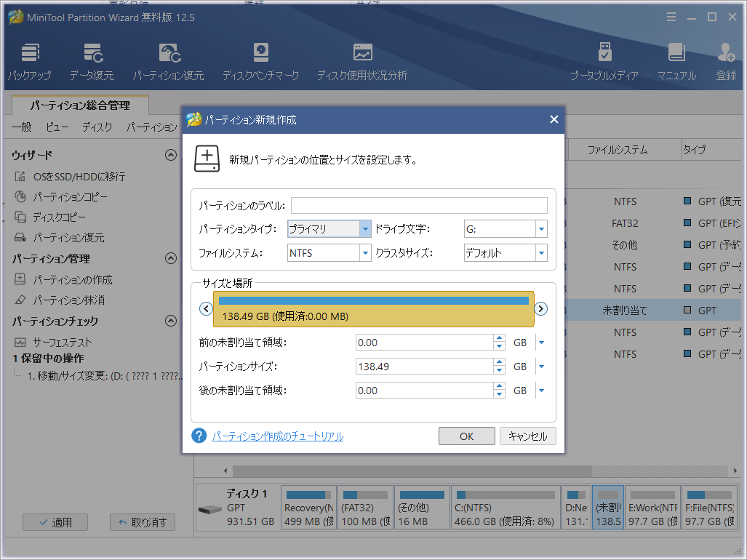Open the ディスク menu

coord(97,127)
